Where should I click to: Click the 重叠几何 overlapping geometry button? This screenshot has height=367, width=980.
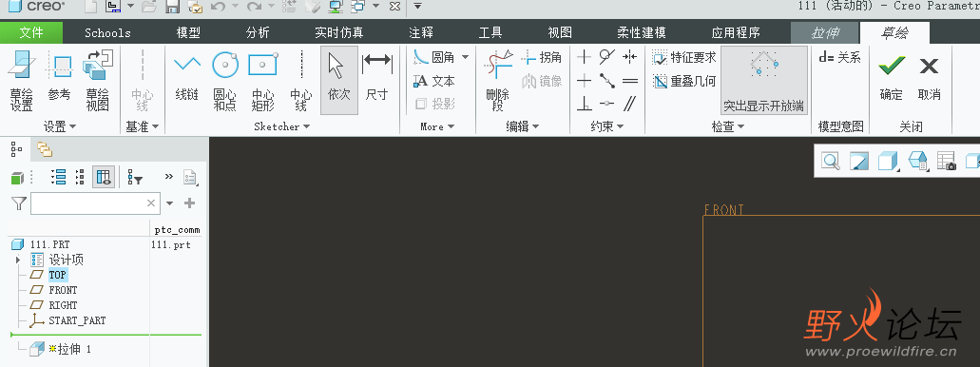(x=684, y=81)
